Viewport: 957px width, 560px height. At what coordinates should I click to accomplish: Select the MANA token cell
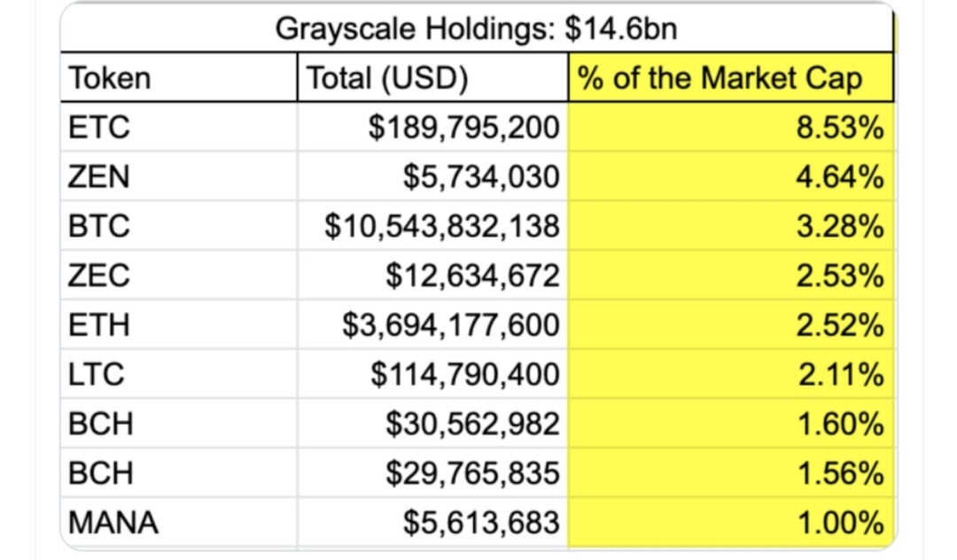[179, 522]
